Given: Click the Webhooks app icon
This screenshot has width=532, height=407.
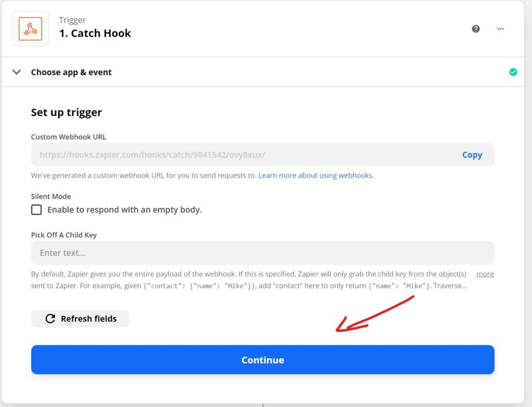Looking at the screenshot, I should (31, 29).
